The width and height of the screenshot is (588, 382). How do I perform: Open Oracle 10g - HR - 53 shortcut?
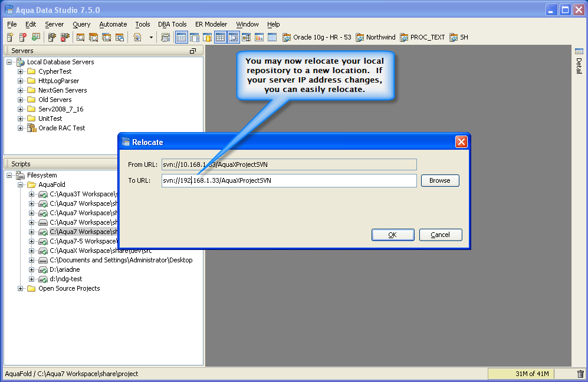317,37
